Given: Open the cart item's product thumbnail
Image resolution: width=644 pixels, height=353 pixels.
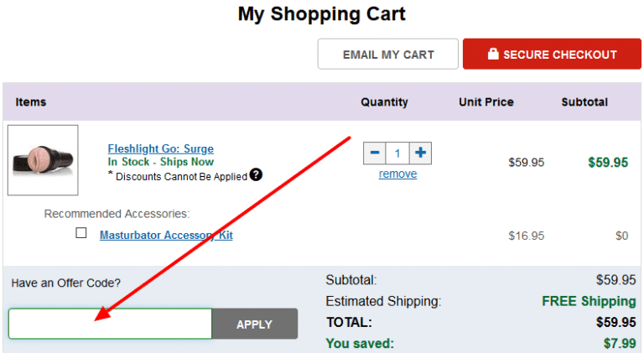Looking at the screenshot, I should click(43, 160).
